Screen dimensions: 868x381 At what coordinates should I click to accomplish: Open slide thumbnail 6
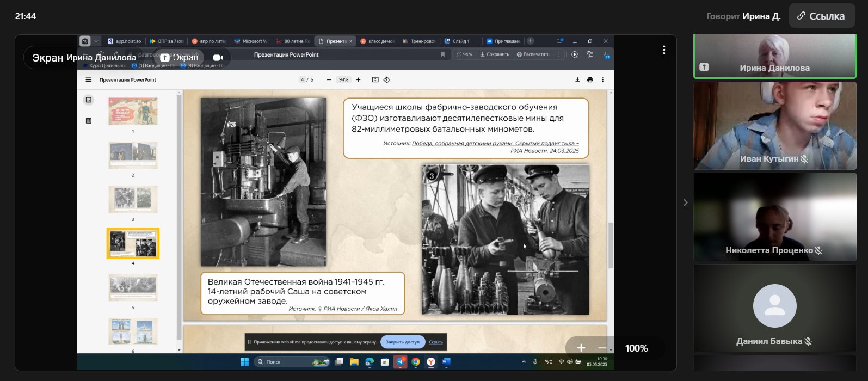tap(133, 331)
